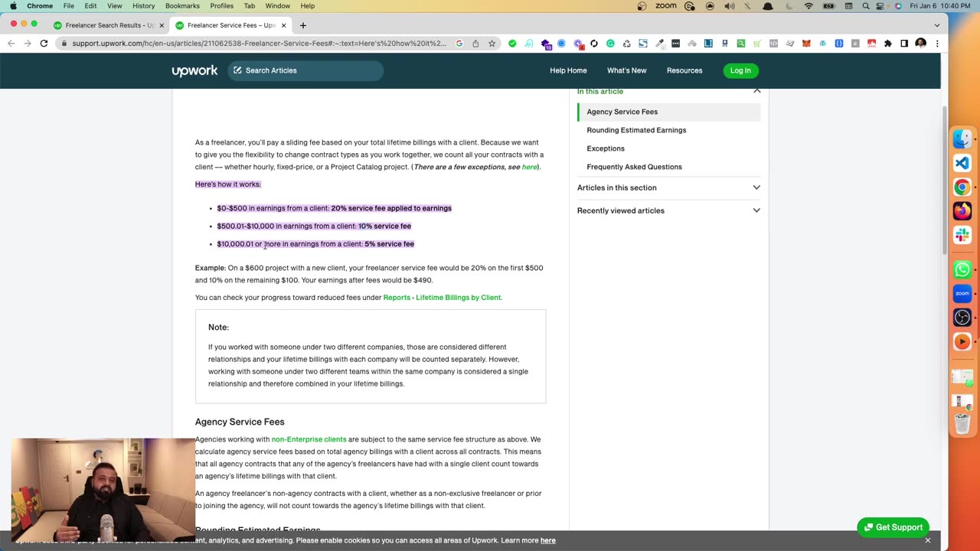Viewport: 980px width, 551px height.
Task: Jump to Exceptions section
Action: tap(606, 148)
